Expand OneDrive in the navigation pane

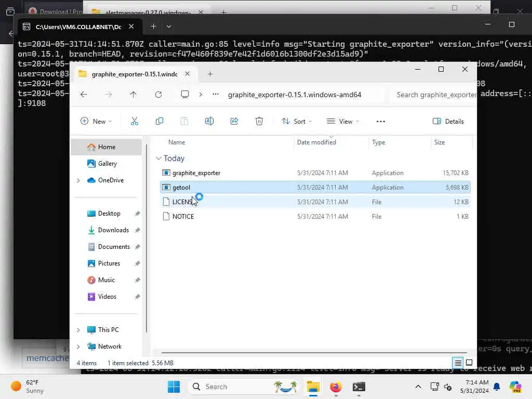[x=78, y=180]
